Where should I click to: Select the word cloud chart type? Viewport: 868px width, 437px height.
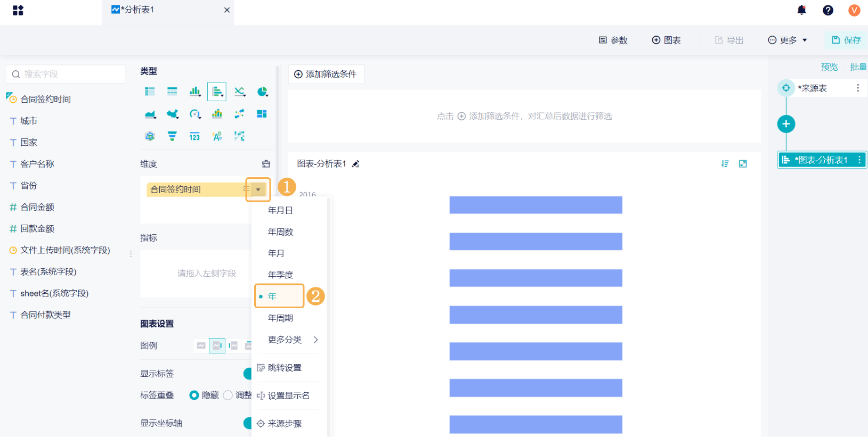click(217, 136)
